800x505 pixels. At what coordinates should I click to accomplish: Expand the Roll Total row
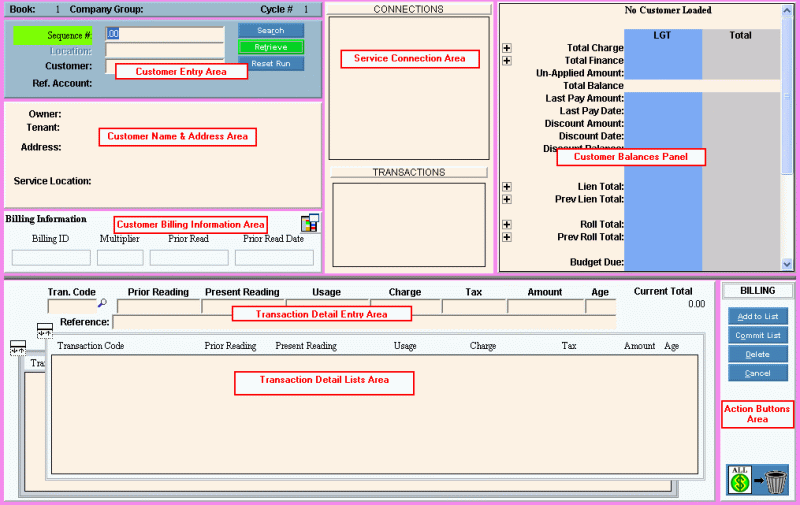[507, 224]
